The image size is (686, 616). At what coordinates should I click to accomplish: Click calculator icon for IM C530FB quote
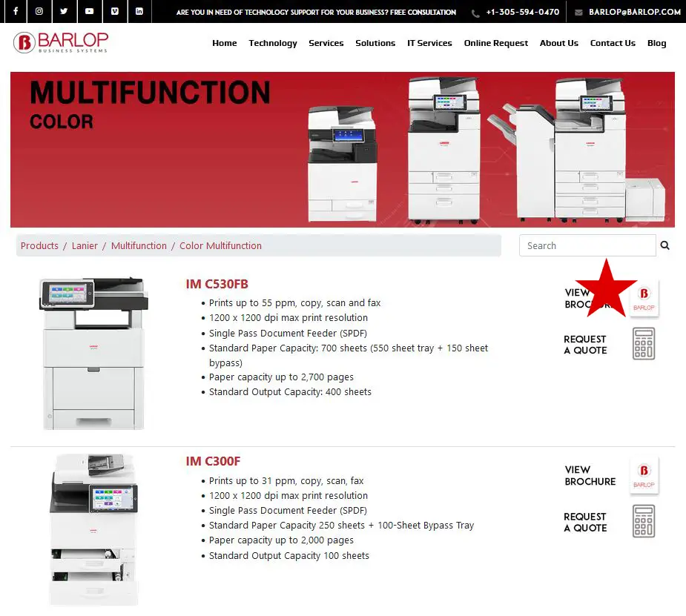pos(644,344)
